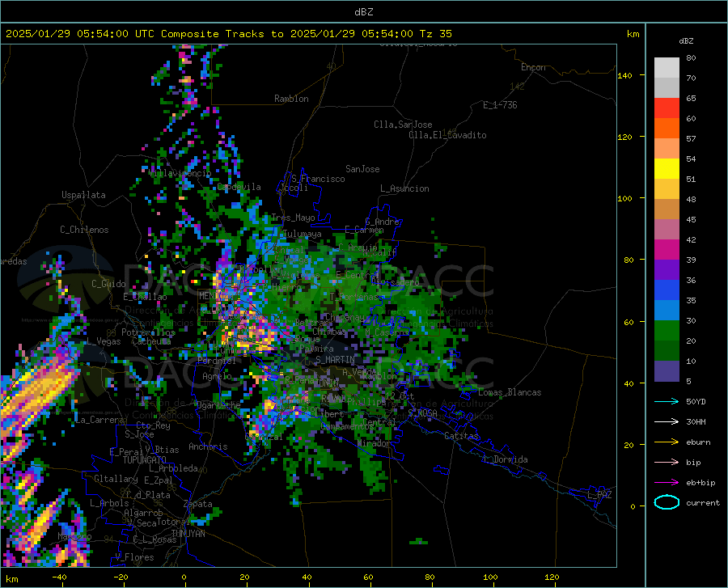Click the Tres_Mayo label
This screenshot has height=588, width=728.
click(x=293, y=218)
